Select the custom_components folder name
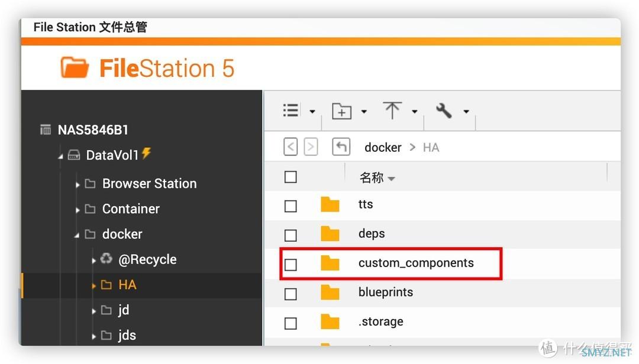This screenshot has width=639, height=364. (x=416, y=263)
